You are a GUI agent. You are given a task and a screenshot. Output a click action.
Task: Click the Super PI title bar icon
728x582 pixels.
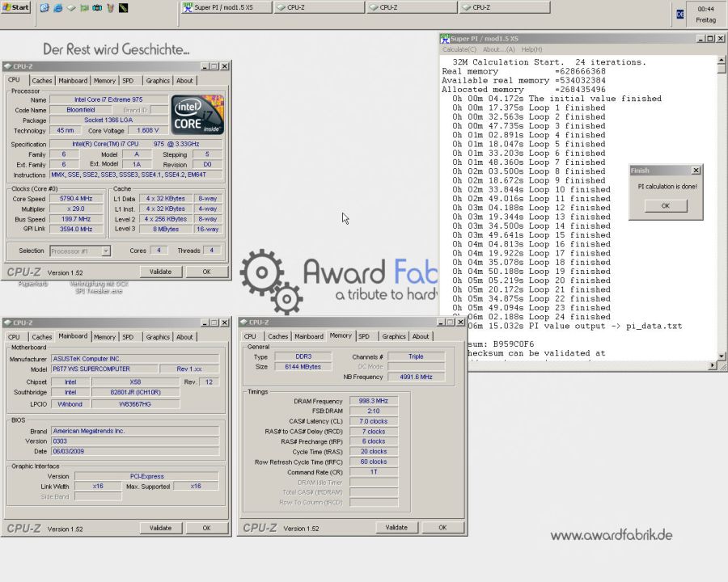445,39
